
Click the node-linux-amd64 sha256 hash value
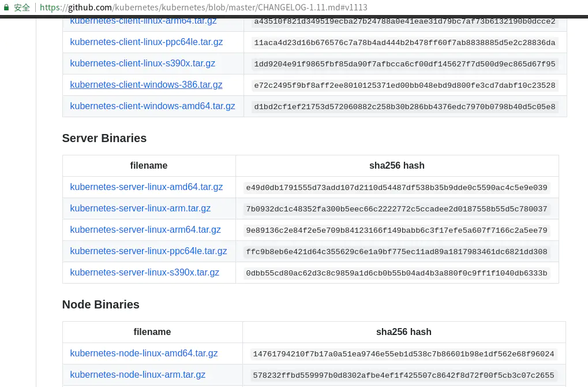403,354
